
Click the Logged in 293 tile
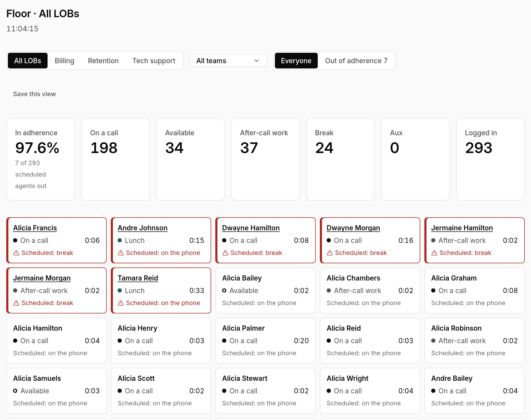(490, 159)
